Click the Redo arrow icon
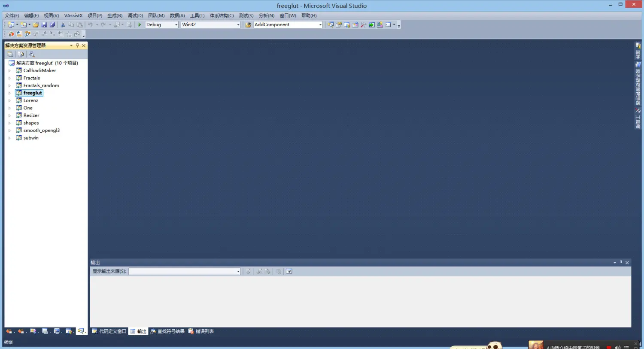The image size is (644, 349). click(x=103, y=25)
